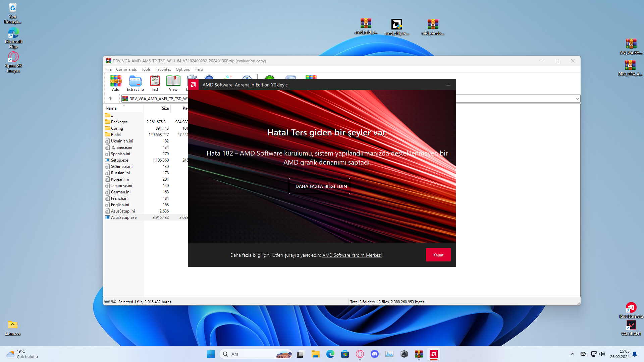Open the Commands menu

click(x=126, y=69)
